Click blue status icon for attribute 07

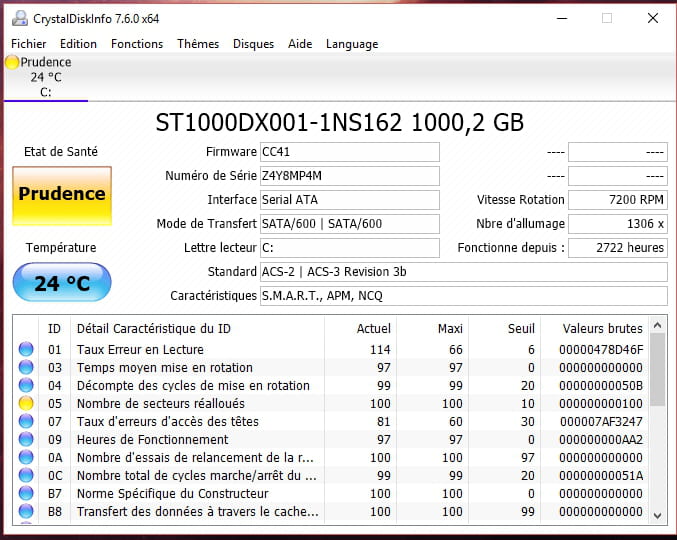tap(26, 421)
